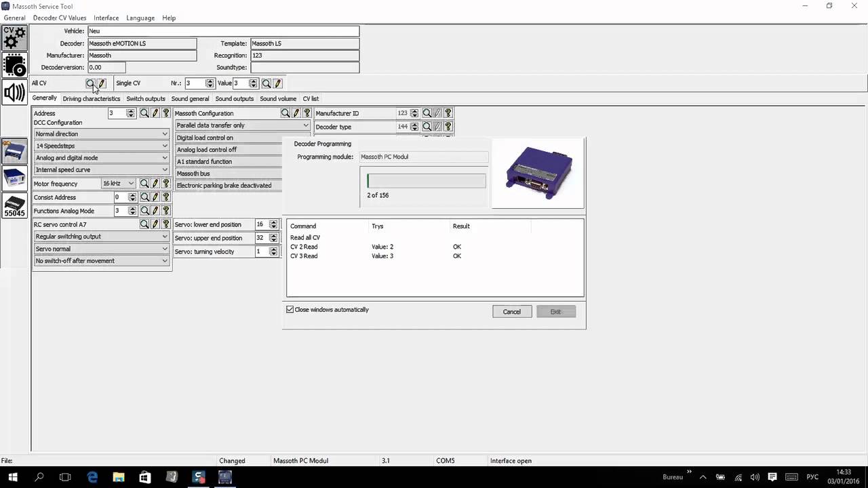Switch to the Sound volume tab
Image resolution: width=868 pixels, height=488 pixels.
(278, 99)
